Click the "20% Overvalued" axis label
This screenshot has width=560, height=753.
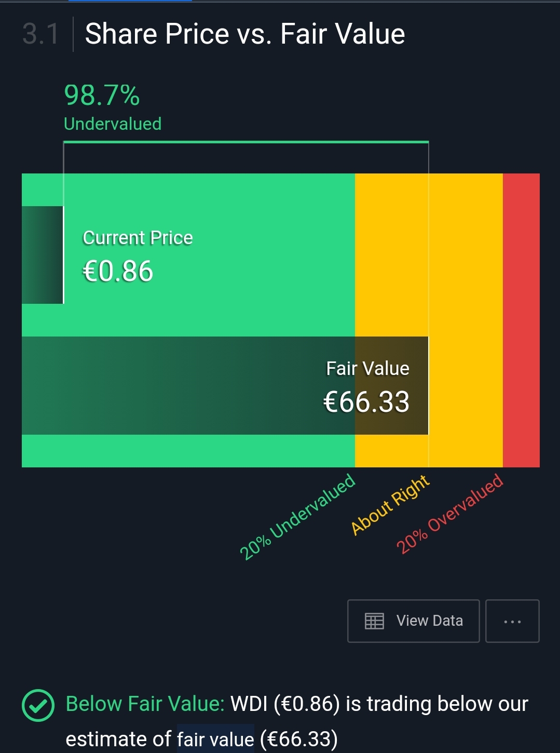(x=449, y=513)
